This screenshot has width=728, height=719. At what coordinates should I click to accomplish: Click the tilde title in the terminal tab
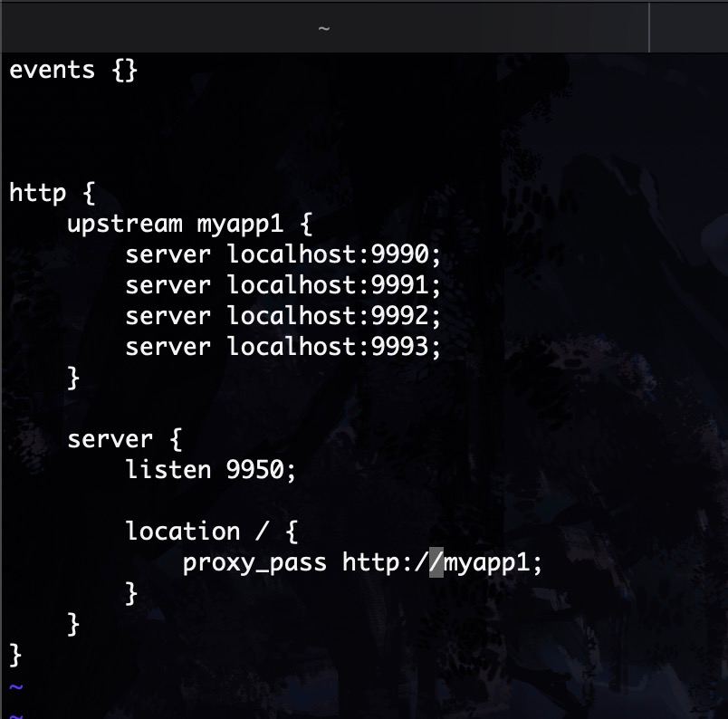[x=324, y=29]
